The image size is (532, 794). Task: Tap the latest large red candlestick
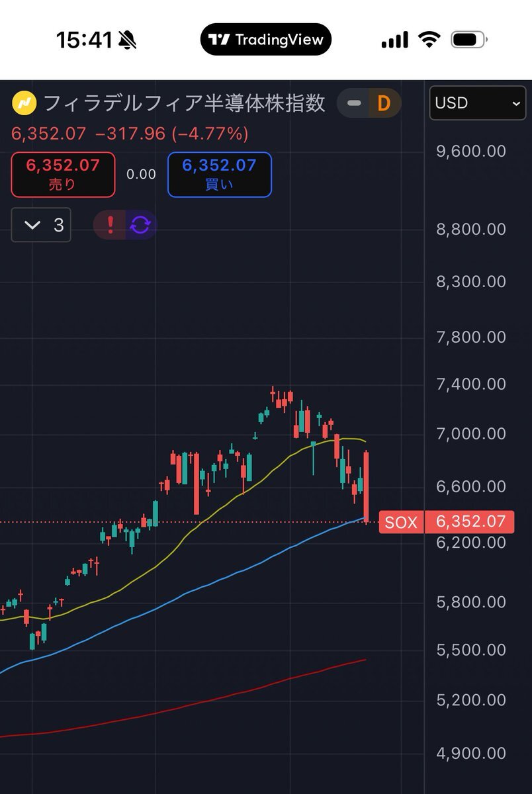click(366, 486)
